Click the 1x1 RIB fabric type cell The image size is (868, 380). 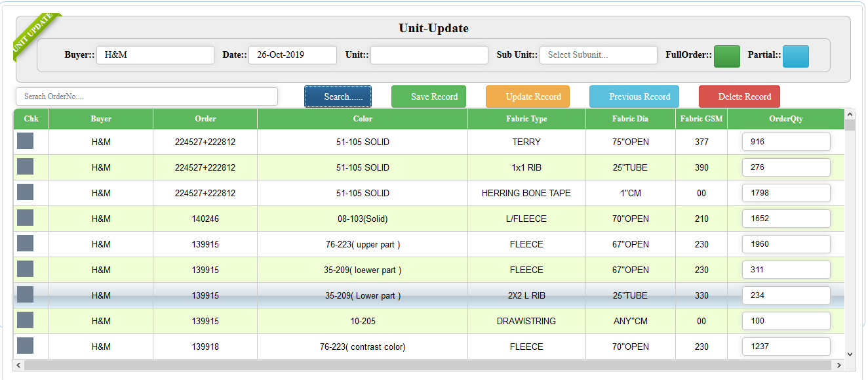pos(526,167)
